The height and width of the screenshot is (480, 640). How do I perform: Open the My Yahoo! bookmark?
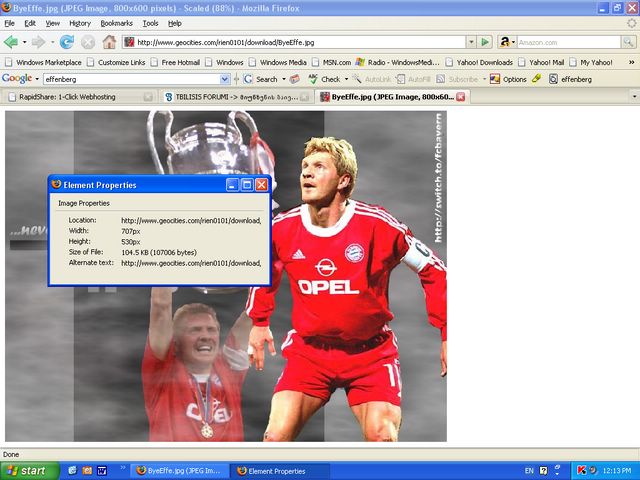click(x=591, y=62)
